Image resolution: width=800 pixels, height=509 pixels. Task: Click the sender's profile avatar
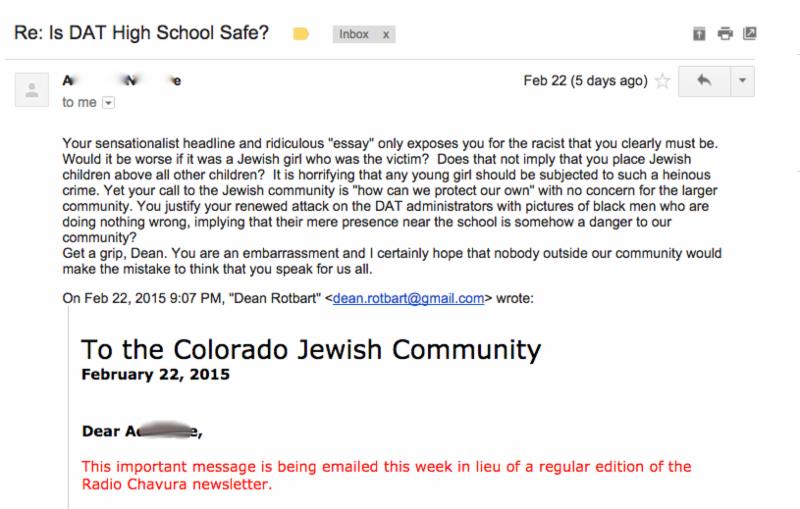click(32, 90)
